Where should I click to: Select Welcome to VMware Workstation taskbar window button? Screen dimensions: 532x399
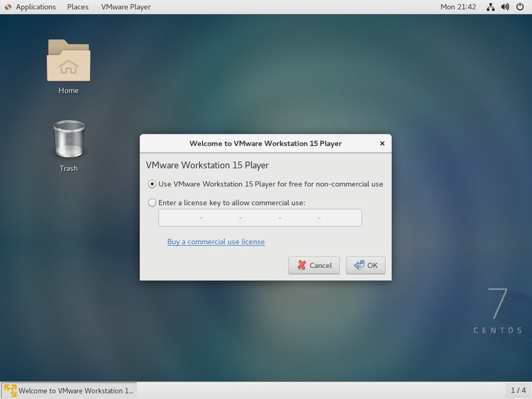(x=69, y=391)
